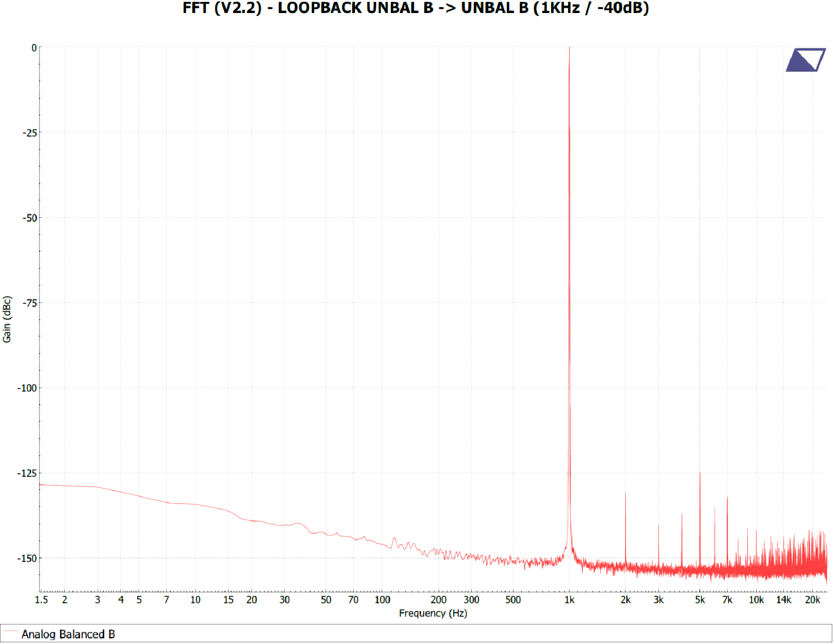The image size is (834, 644).
Task: Click the 0 gain axis tick label
Action: tap(34, 48)
